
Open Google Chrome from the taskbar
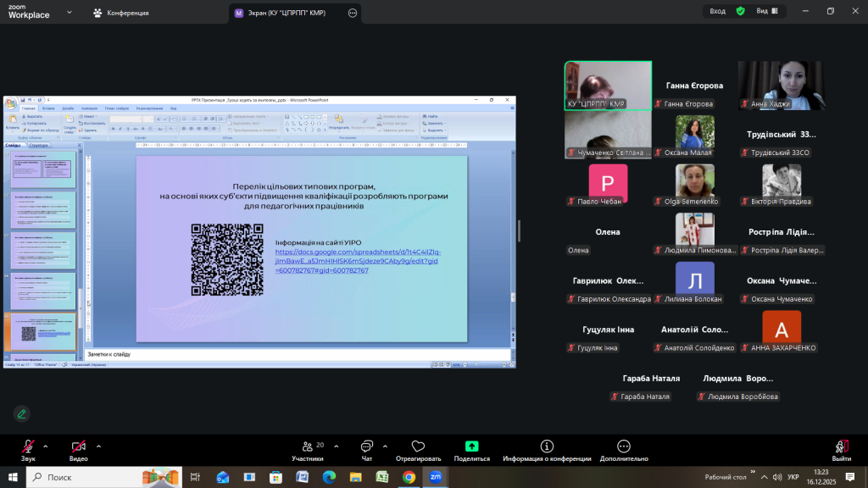pos(409,477)
